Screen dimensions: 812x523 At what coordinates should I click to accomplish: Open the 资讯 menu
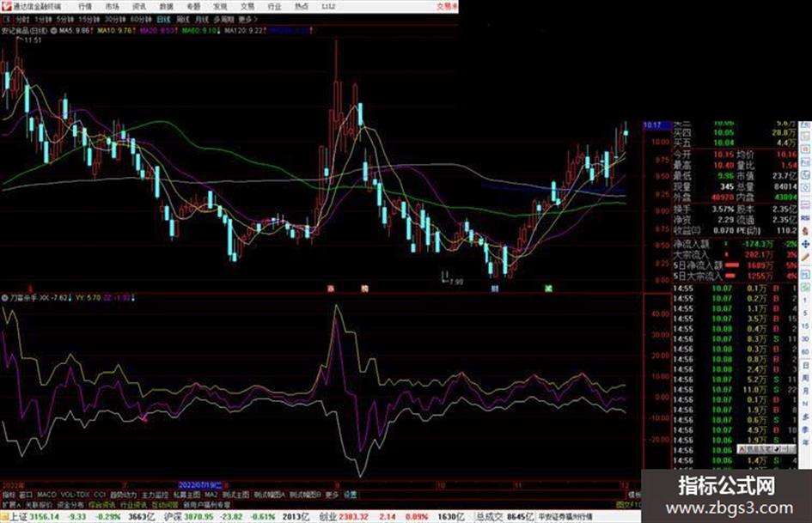[x=139, y=6]
